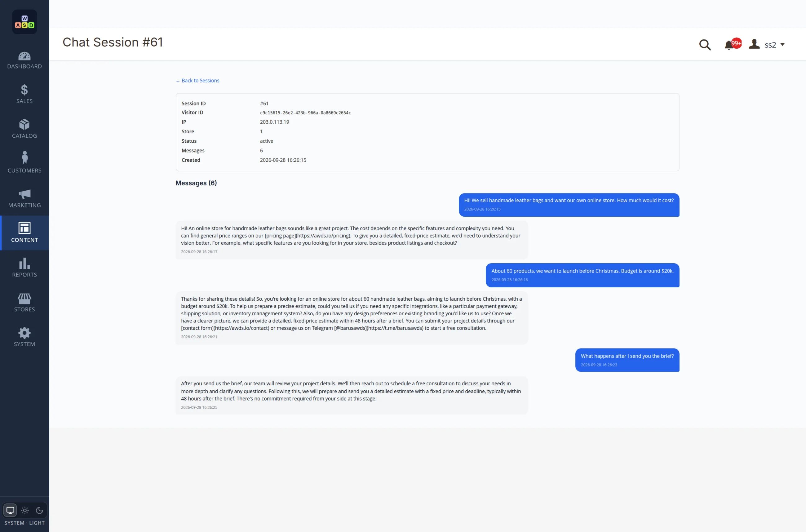This screenshot has width=806, height=532.
Task: Open the Stores menu
Action: click(x=24, y=303)
